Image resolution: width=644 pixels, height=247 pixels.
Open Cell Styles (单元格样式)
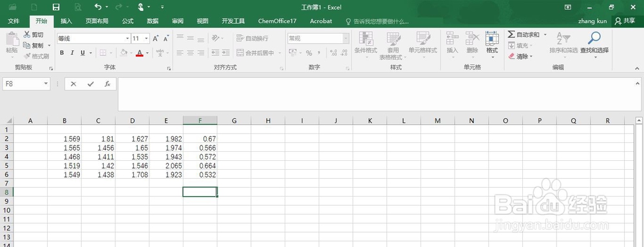pyautogui.click(x=422, y=45)
